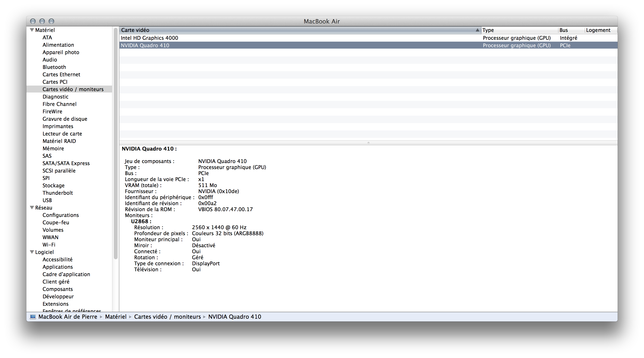Screen dimensions: 644x358
Task: Select Fibre Channel in sidebar
Action: coord(59,104)
